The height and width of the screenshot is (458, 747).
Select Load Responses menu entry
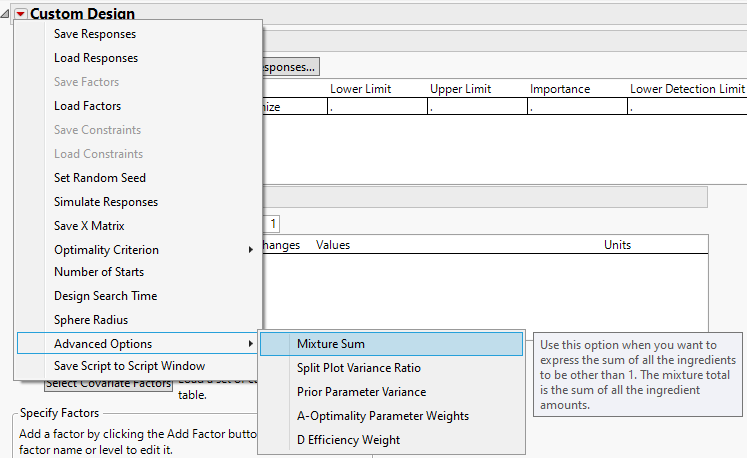click(96, 58)
